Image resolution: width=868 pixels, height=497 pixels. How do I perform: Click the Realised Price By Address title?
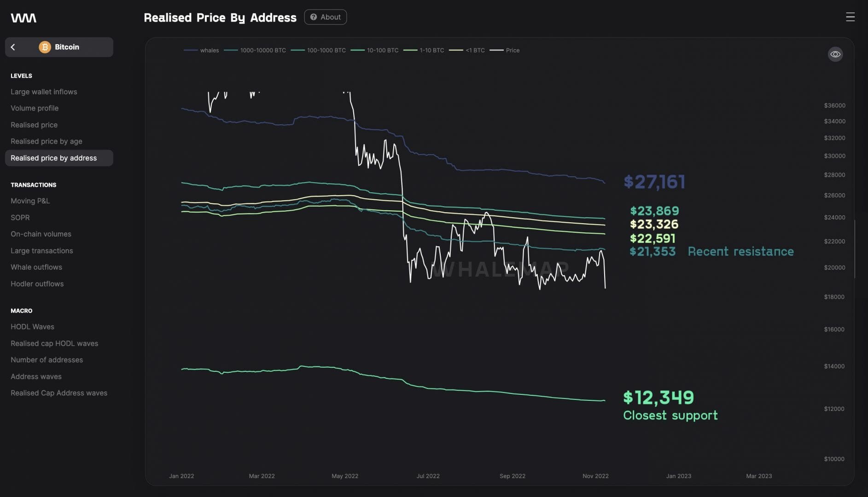click(x=220, y=17)
